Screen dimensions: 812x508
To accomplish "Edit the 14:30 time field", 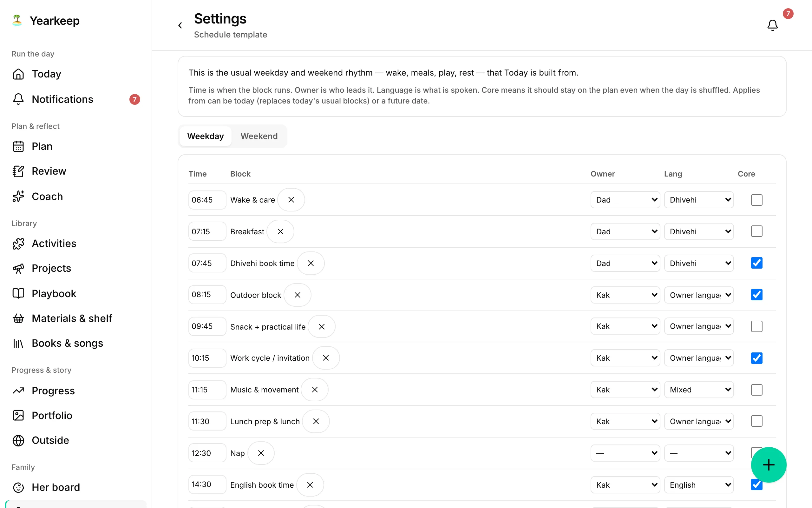I will tap(207, 485).
